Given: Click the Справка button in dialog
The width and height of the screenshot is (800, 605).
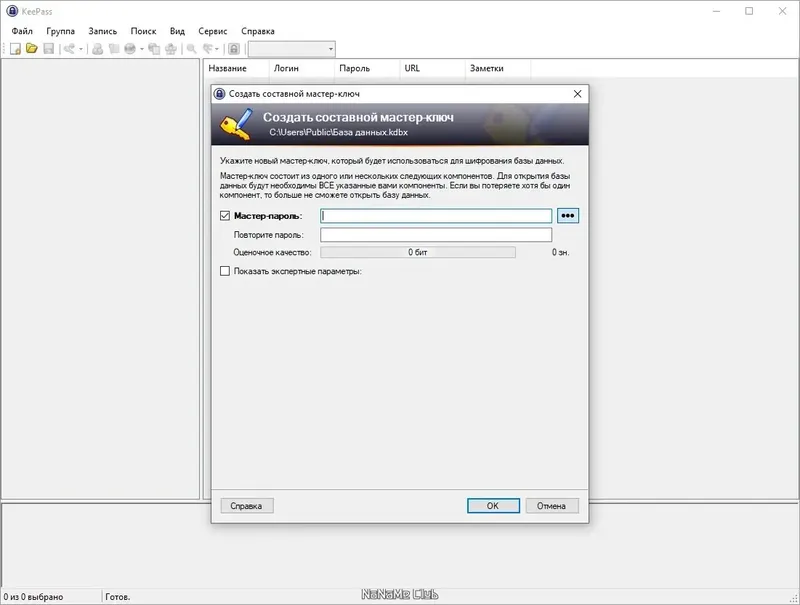Looking at the screenshot, I should coord(247,506).
